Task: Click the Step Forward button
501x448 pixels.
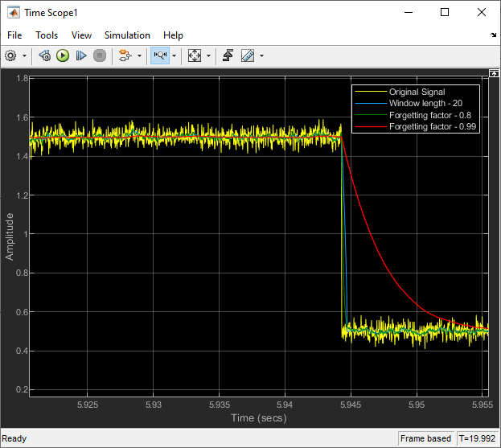Action: pos(81,56)
